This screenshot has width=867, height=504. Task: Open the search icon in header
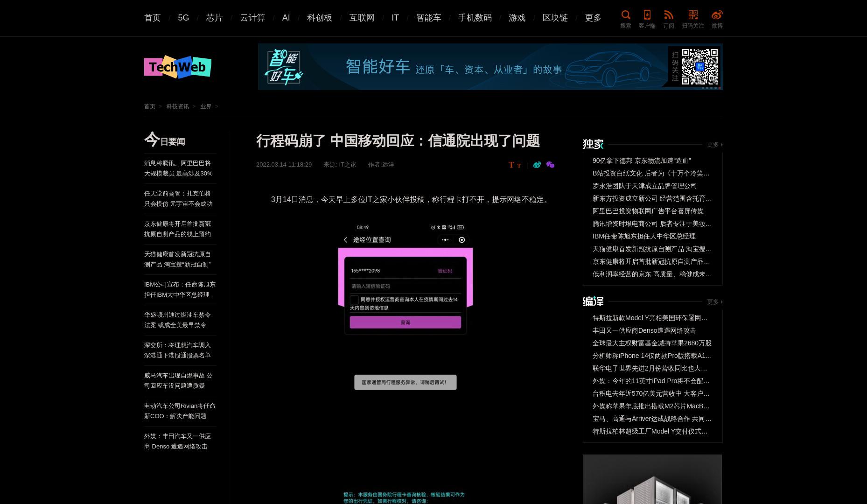626,15
